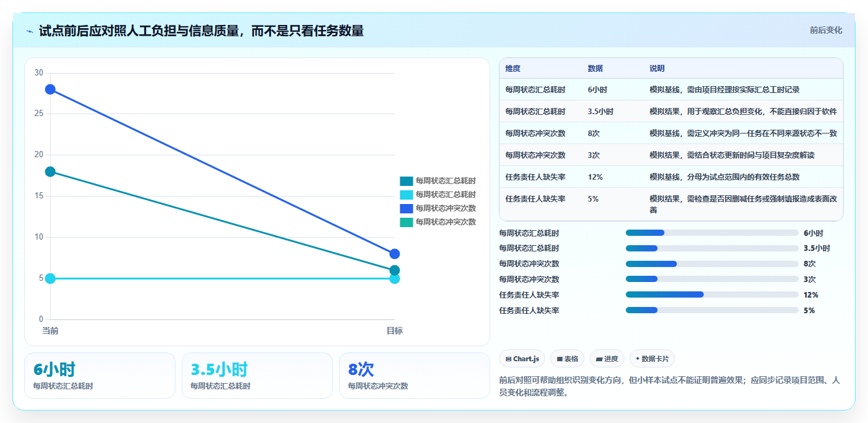Click the dark teal data point at value 6
This screenshot has height=423, width=868.
[395, 270]
